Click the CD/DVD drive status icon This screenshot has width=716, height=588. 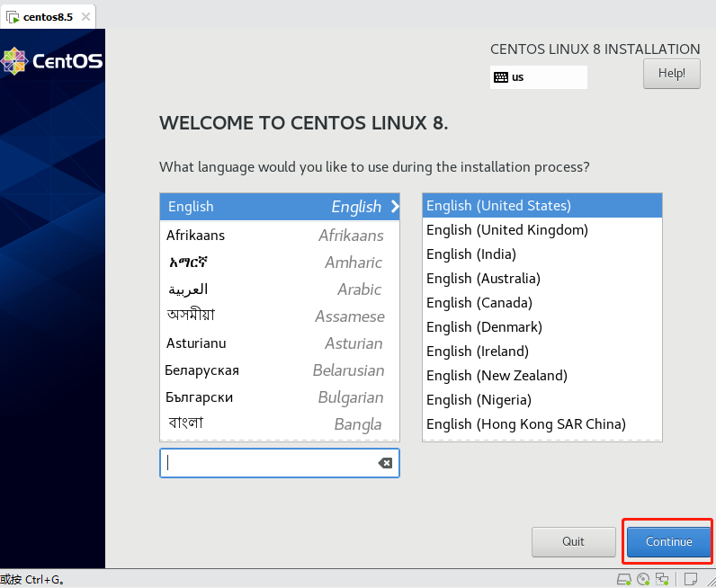coord(643,579)
